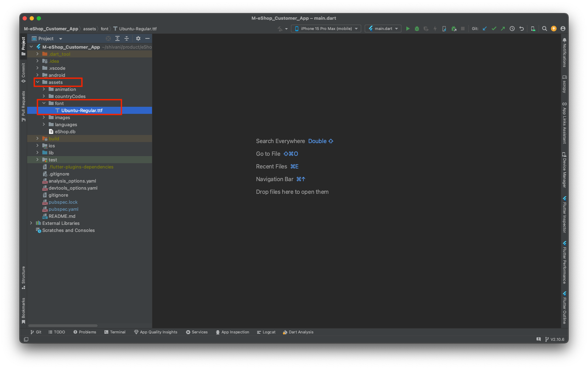
Task: Open the main.dart run configuration dropdown
Action: click(383, 29)
